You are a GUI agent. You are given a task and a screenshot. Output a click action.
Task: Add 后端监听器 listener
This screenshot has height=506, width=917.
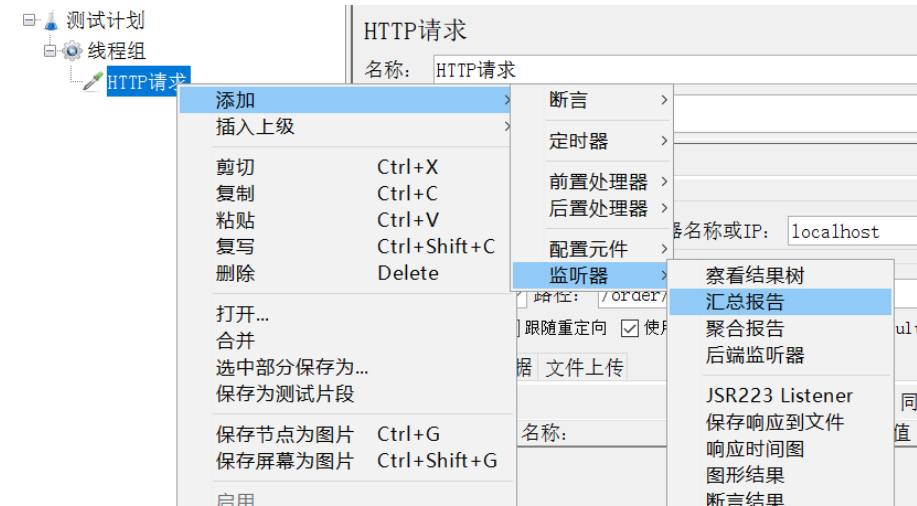780,355
